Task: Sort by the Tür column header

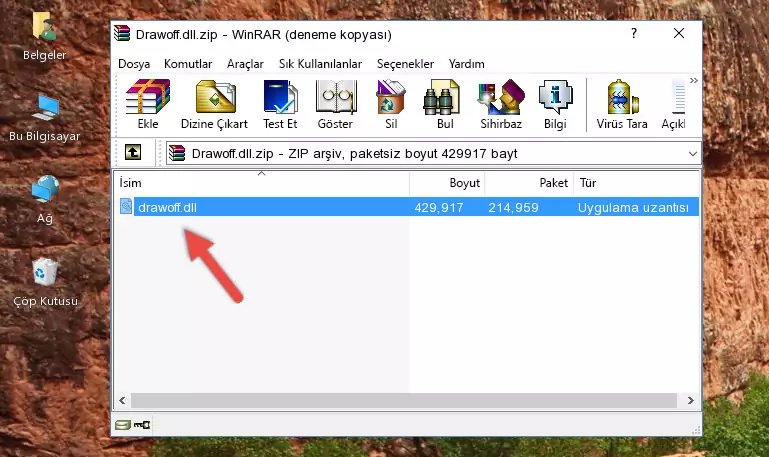Action: [636, 183]
